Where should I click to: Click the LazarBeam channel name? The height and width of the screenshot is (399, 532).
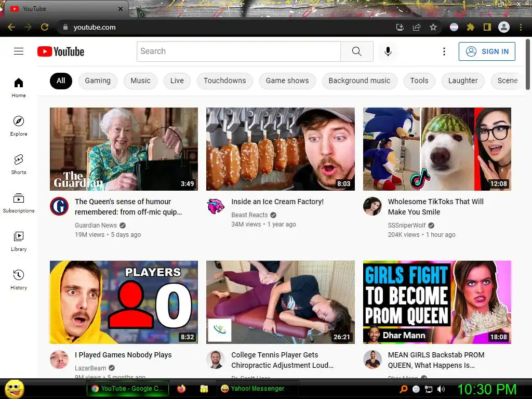[90, 368]
